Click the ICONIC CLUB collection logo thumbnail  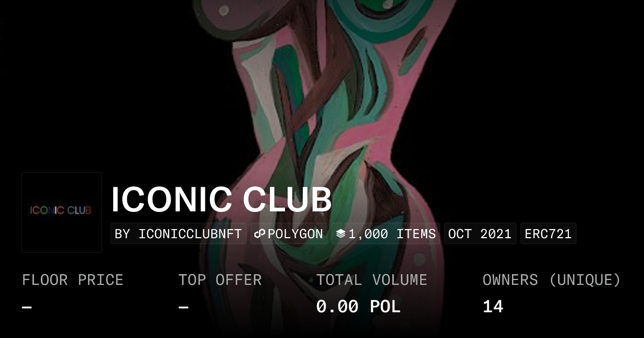62,212
